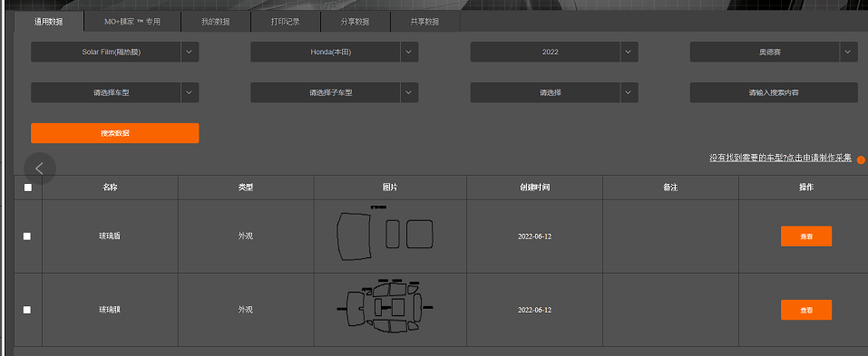Open the 打印记录 tab
Viewport: 868px width, 356px height.
click(286, 22)
